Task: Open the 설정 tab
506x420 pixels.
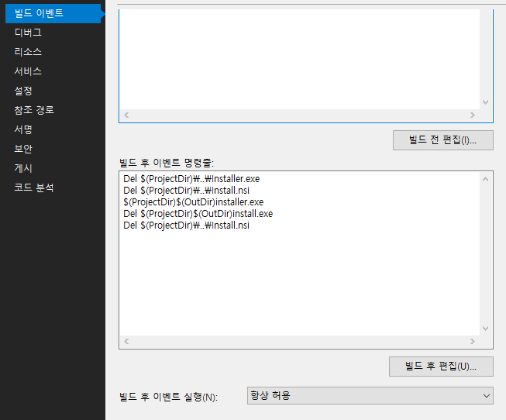Action: pos(23,91)
